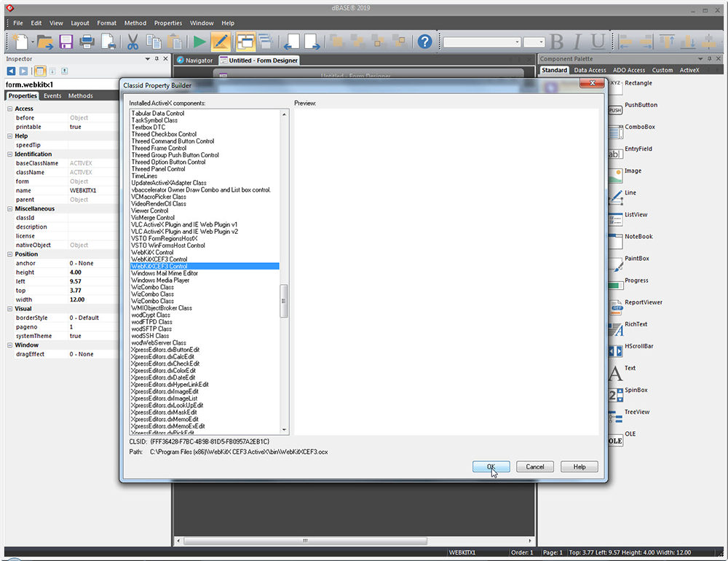The width and height of the screenshot is (728, 561).
Task: Close the Classid Property Builder window
Action: click(593, 83)
